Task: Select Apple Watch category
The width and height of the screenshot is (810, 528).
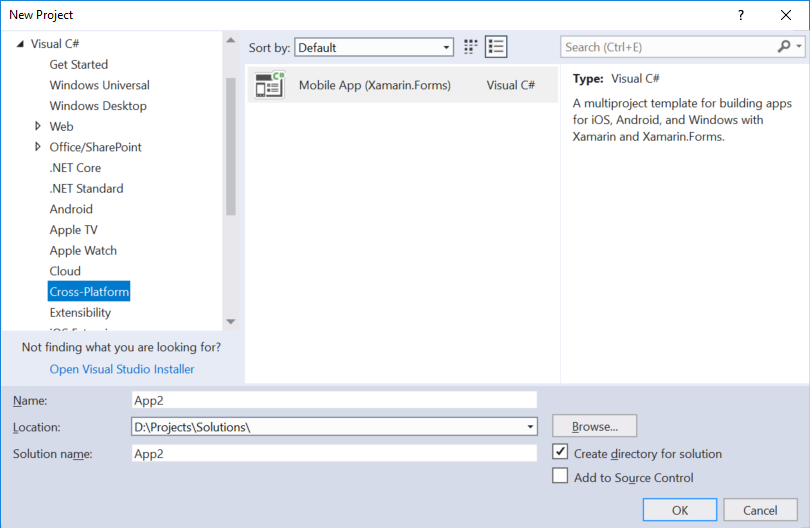Action: [83, 251]
